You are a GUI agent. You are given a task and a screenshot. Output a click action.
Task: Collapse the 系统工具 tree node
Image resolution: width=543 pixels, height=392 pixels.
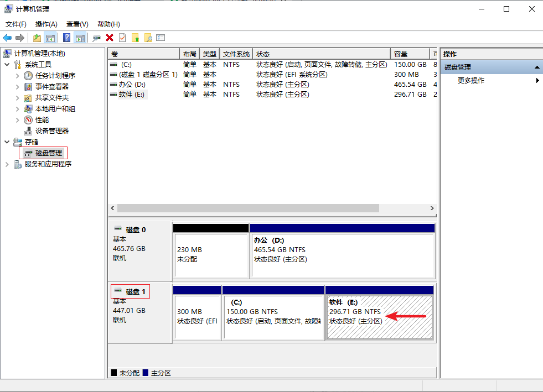[x=7, y=65]
